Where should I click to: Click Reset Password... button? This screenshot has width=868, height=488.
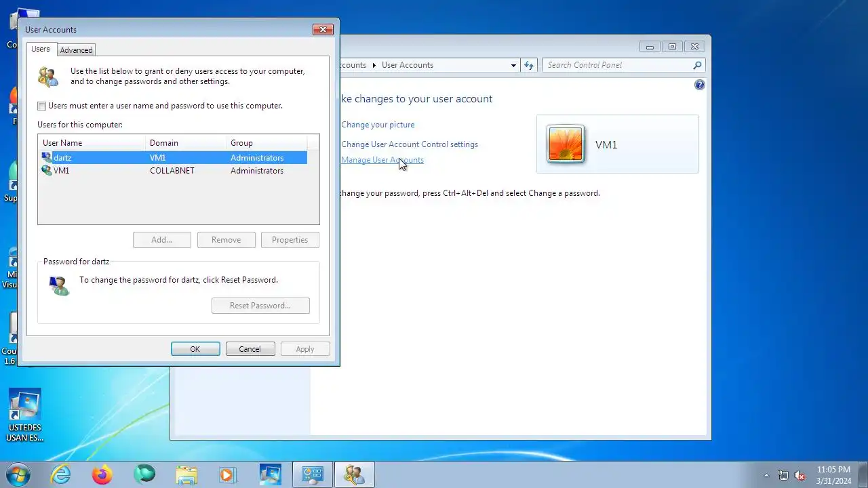click(260, 306)
